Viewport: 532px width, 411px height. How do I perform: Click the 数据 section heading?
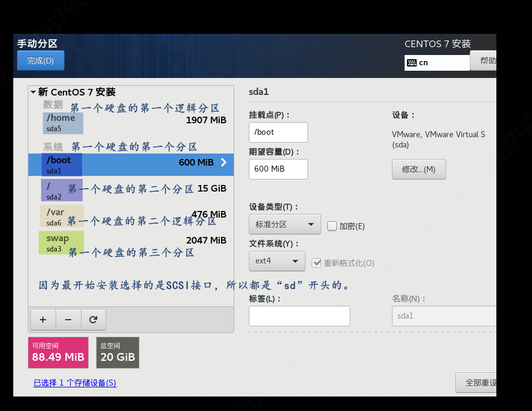pos(53,105)
